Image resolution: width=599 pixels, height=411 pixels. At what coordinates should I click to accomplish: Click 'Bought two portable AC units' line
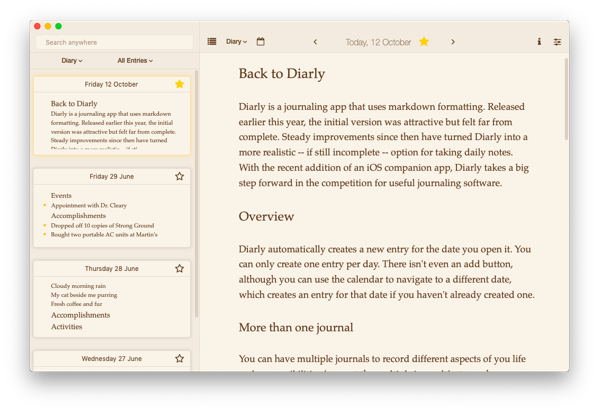pyautogui.click(x=104, y=235)
